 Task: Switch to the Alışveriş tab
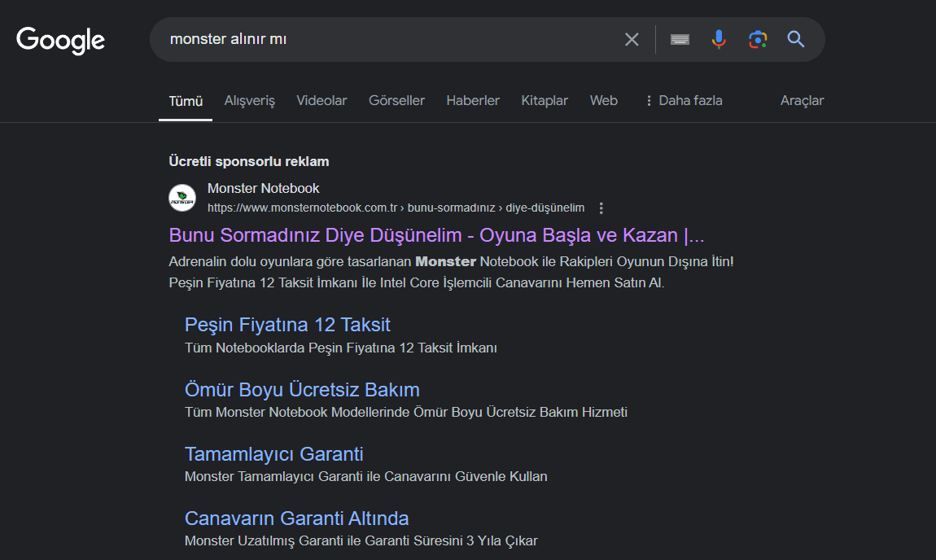click(249, 101)
